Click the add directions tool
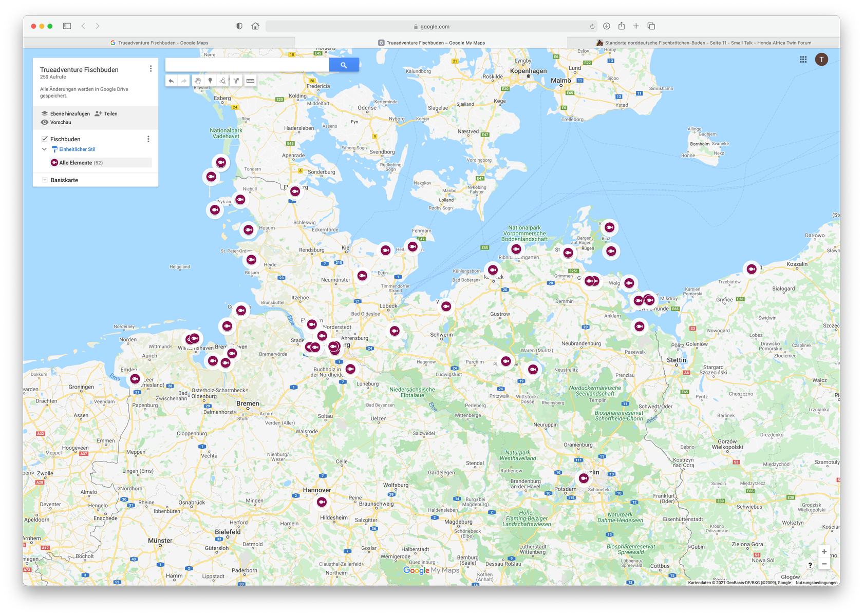Viewport: 863px width, 616px height. coord(236,81)
